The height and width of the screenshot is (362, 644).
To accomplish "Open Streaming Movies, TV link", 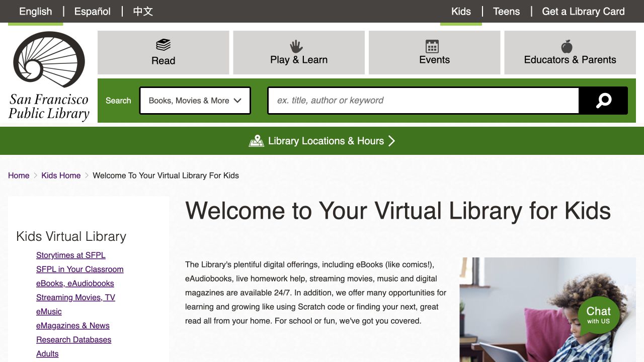I will (x=75, y=297).
